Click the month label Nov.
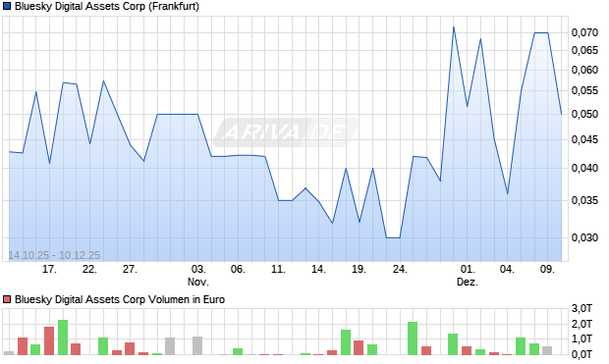The height and width of the screenshot is (364, 609). 198,282
